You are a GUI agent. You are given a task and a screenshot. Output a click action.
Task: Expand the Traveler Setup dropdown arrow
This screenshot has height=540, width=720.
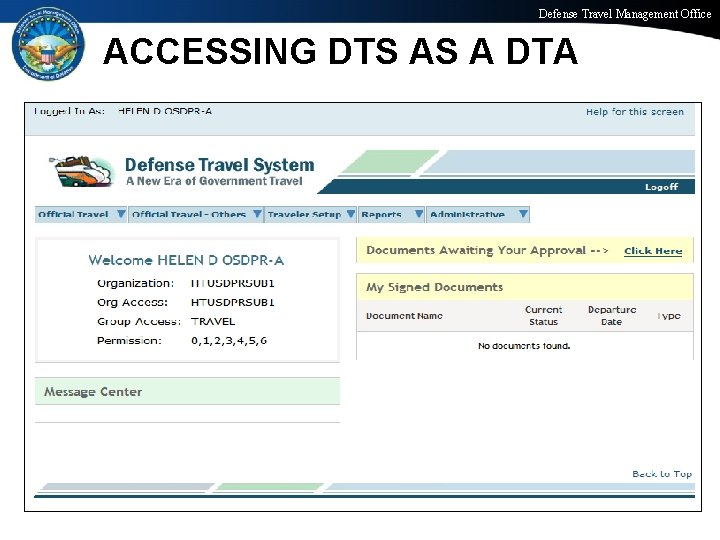point(351,214)
